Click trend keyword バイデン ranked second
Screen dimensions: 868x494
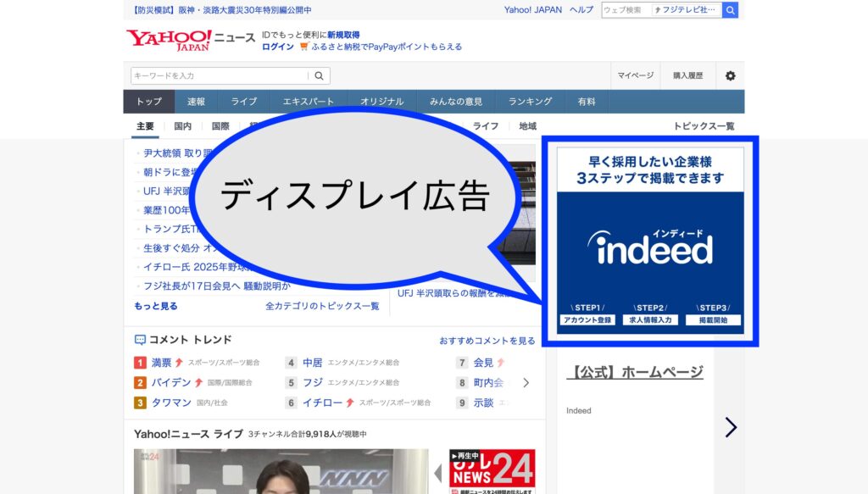point(171,382)
